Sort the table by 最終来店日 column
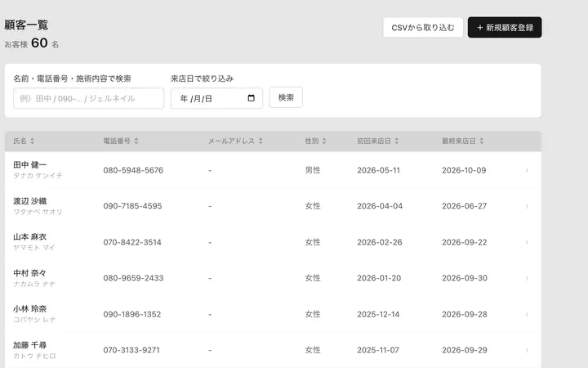The image size is (588, 368). coord(463,141)
